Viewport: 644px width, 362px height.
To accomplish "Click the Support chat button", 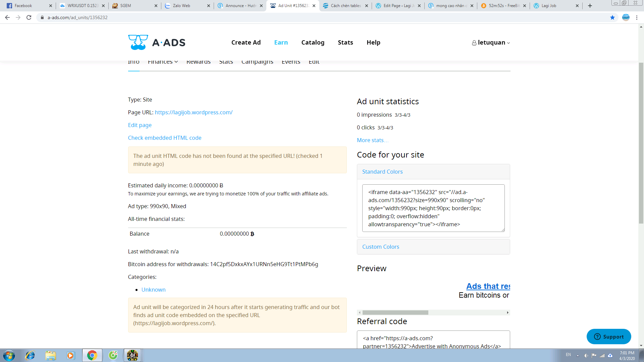I will pos(609,337).
